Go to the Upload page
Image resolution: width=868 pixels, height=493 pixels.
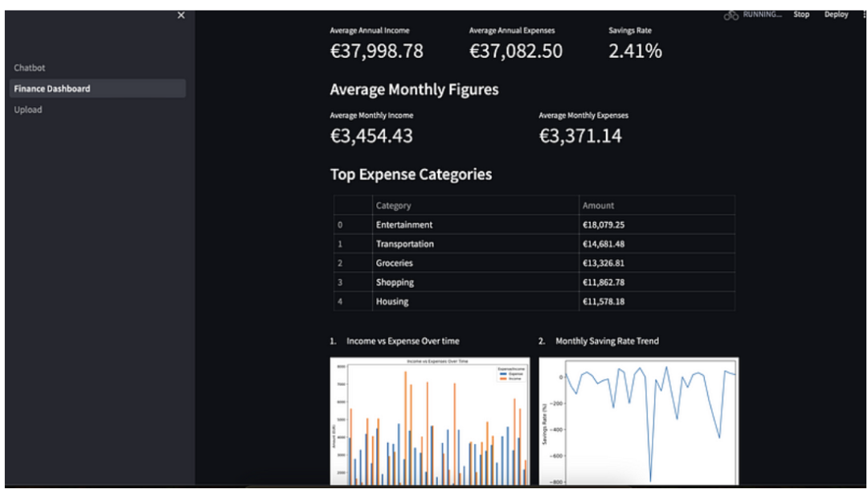coord(28,109)
